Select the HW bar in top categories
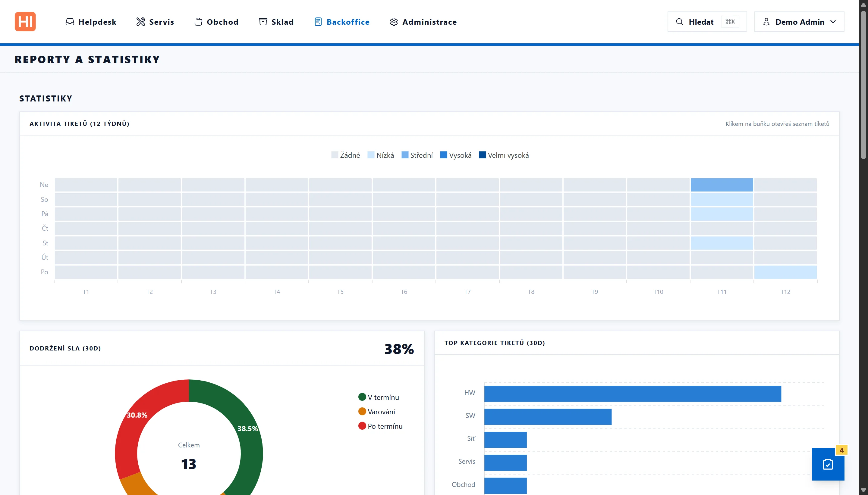The height and width of the screenshot is (495, 868). [x=633, y=394]
